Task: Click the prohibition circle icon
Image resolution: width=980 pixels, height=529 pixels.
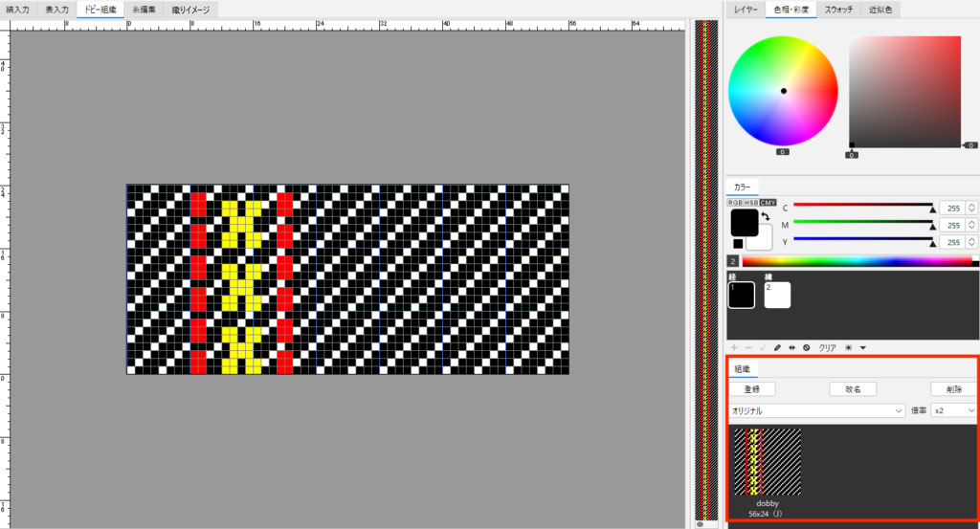Action: (806, 347)
